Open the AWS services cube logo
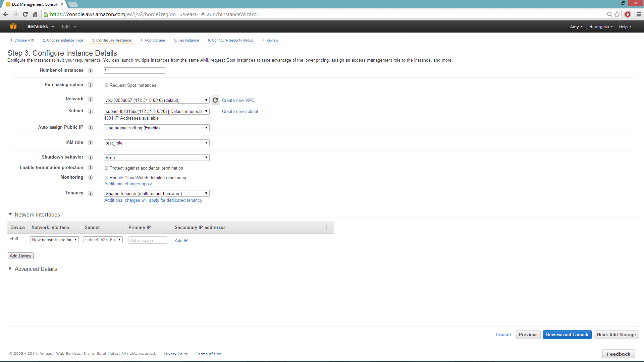The image size is (644, 362). 13,26
